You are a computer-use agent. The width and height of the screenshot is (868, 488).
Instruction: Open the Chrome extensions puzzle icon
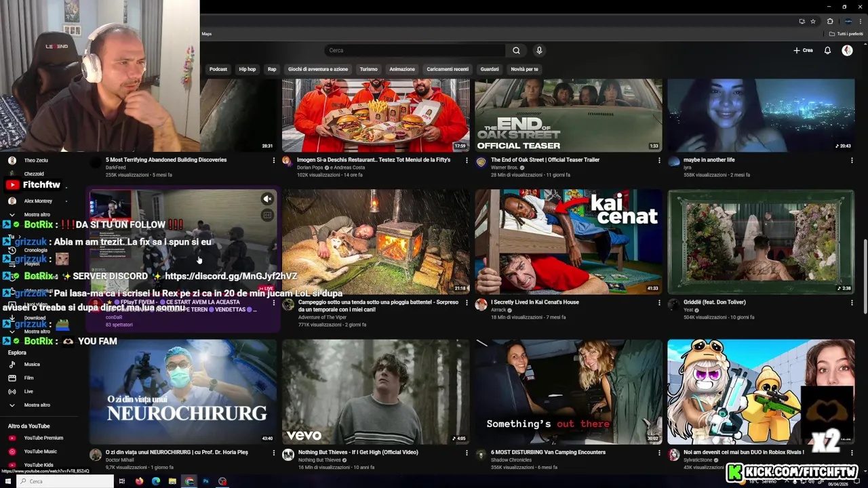tap(830, 21)
